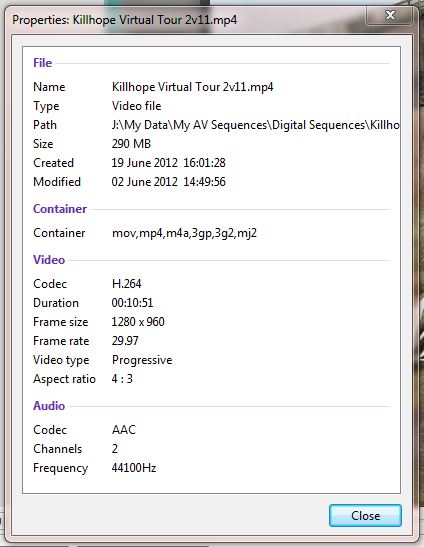Click the frame size value 1280 x 960
This screenshot has height=547, width=424.
pyautogui.click(x=138, y=322)
